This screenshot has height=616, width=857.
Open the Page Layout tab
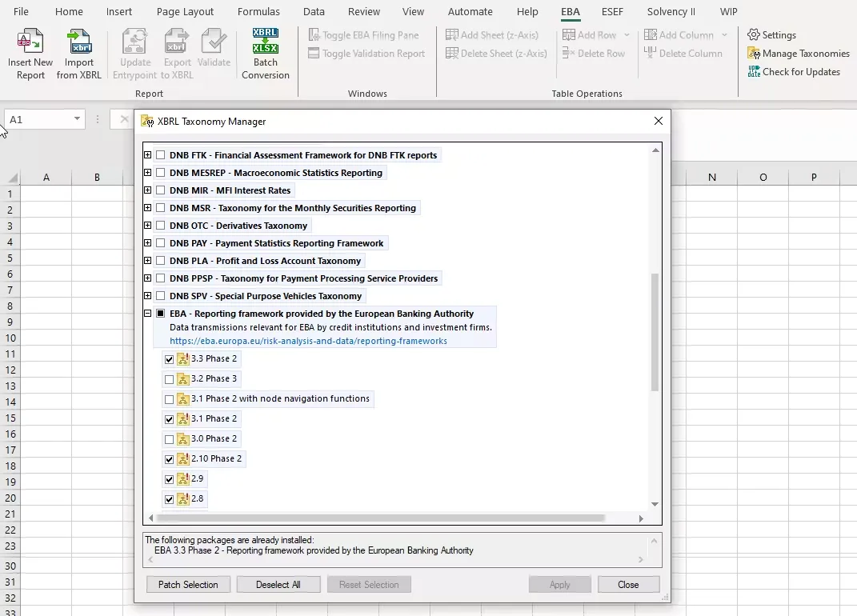tap(186, 11)
